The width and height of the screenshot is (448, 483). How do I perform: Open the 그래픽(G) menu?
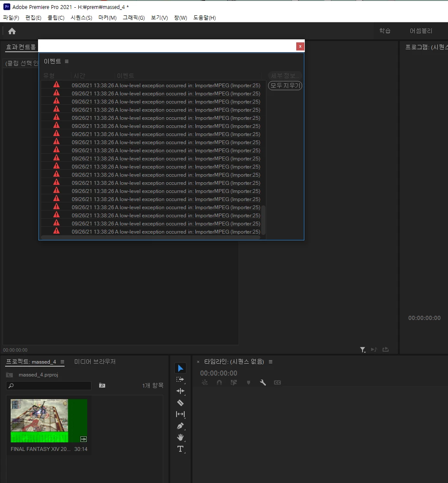pyautogui.click(x=133, y=18)
